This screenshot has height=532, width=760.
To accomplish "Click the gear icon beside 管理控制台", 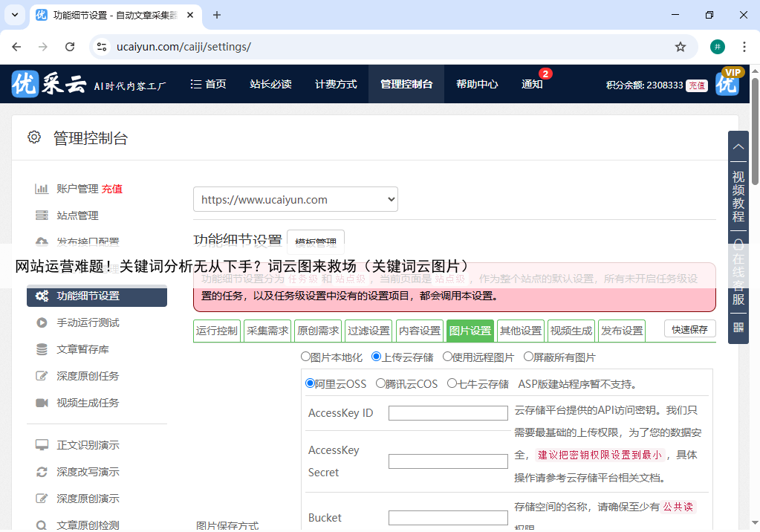I will click(34, 137).
